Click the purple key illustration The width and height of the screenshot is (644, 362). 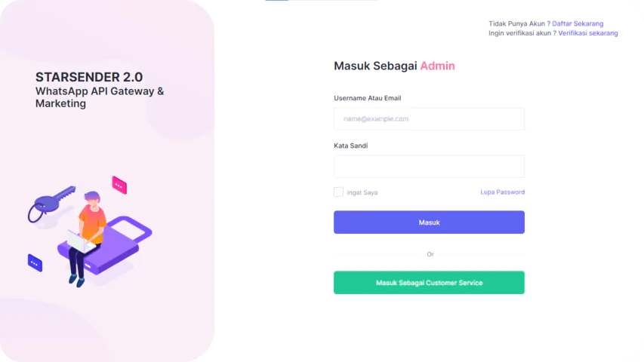click(x=51, y=201)
